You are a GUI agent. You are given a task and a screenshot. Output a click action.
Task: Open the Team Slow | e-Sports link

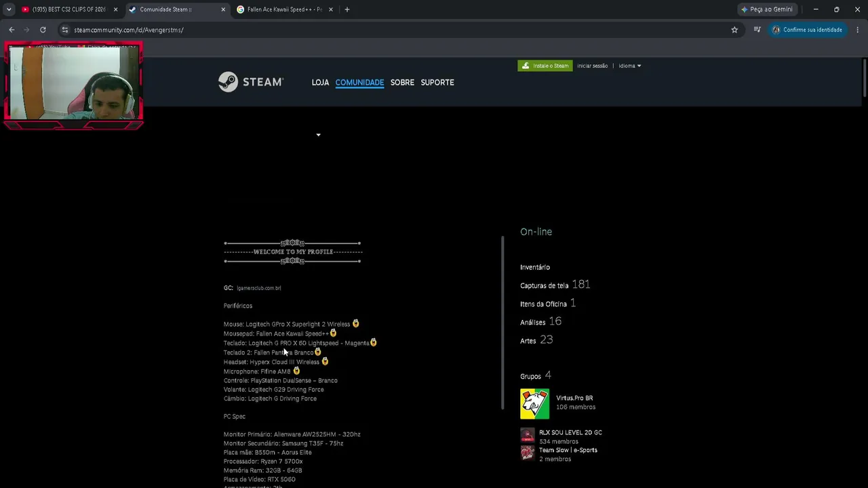[568, 450]
